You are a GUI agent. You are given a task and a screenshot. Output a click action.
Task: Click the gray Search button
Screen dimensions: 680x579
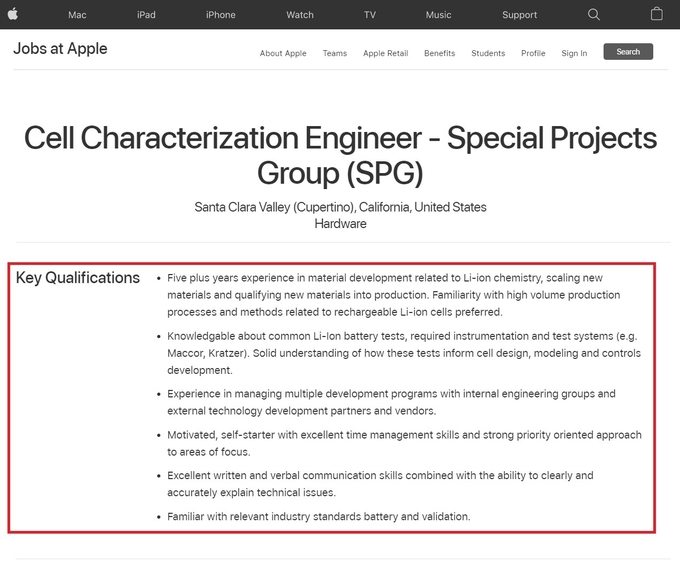pyautogui.click(x=628, y=52)
